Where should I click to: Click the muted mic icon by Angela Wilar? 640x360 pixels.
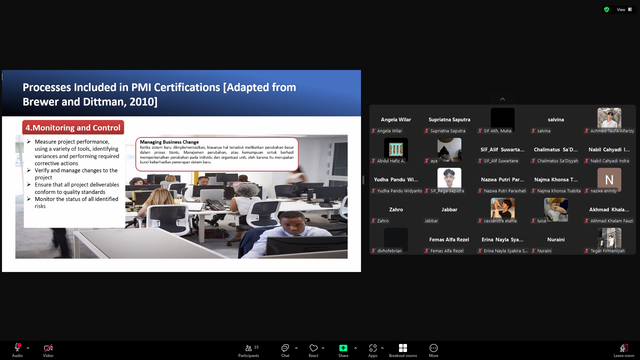373,131
